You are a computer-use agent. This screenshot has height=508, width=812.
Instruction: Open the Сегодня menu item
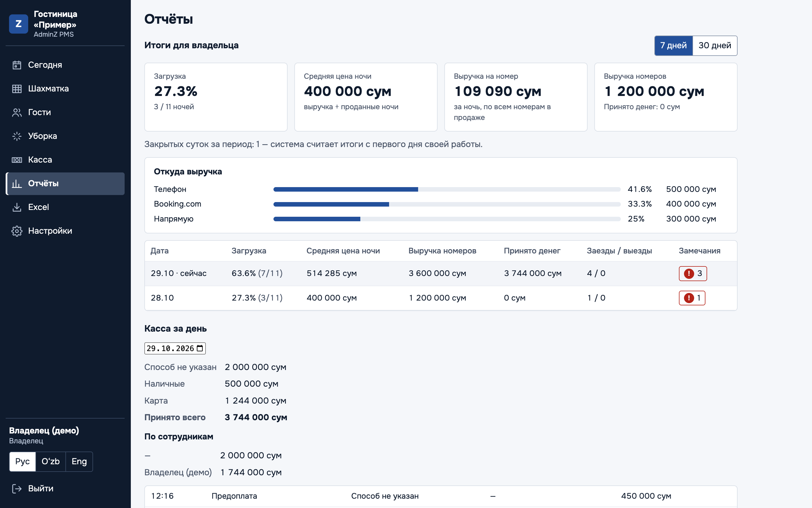[65, 65]
